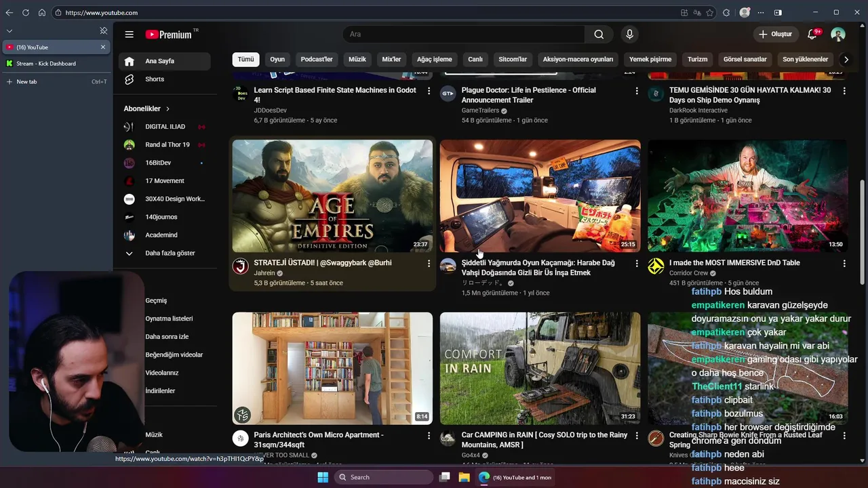Open File Explorer from taskbar
Viewport: 868px width, 488px height.
465,477
